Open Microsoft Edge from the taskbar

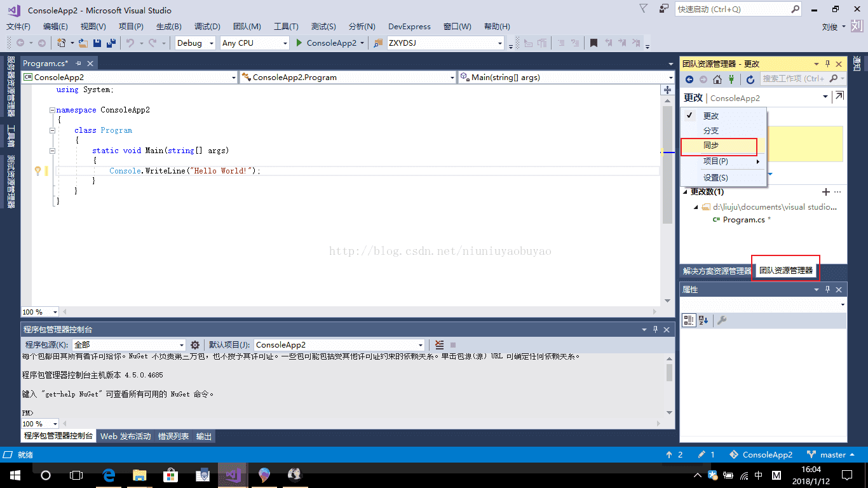coord(108,475)
